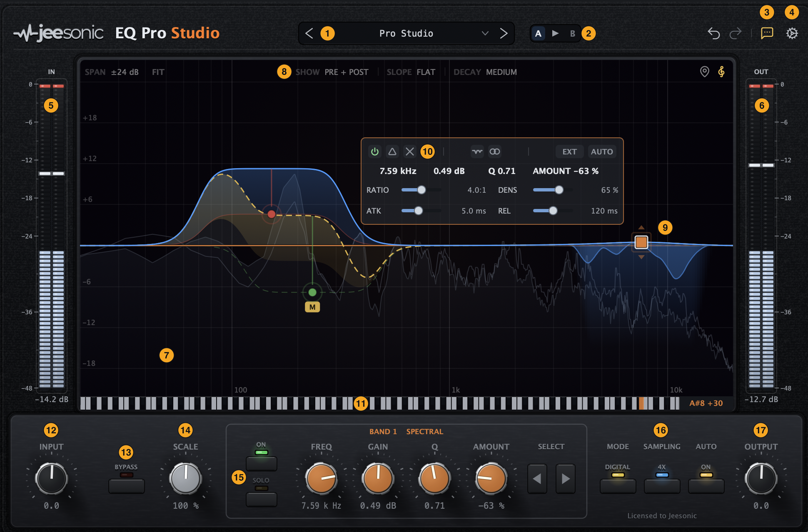
Task: Click the Q 0.71 value
Action: pos(502,171)
